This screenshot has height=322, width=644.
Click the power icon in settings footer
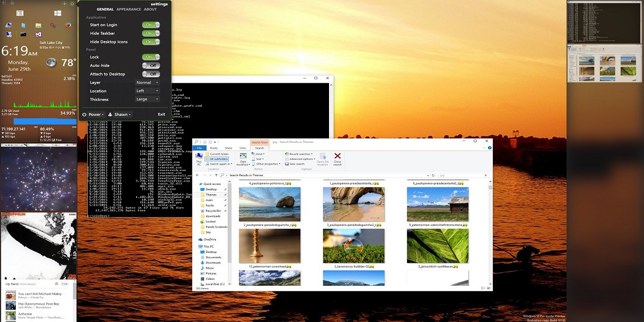coord(84,115)
